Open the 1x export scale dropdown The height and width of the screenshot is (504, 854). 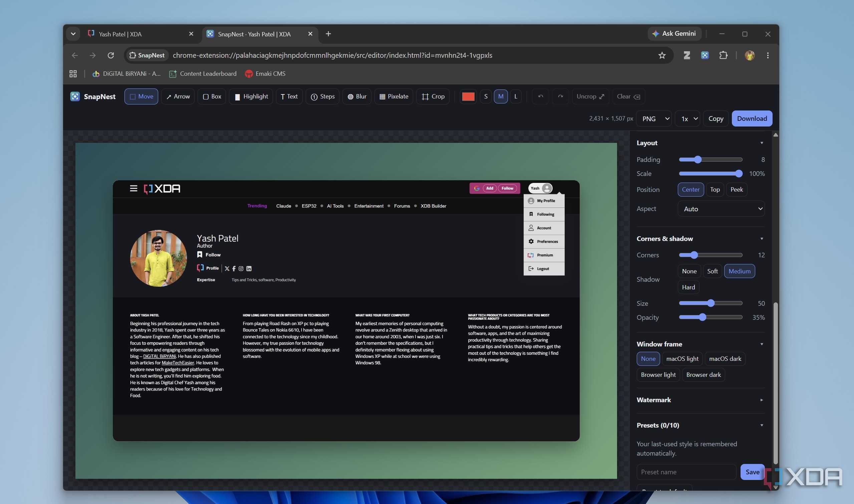coord(687,118)
